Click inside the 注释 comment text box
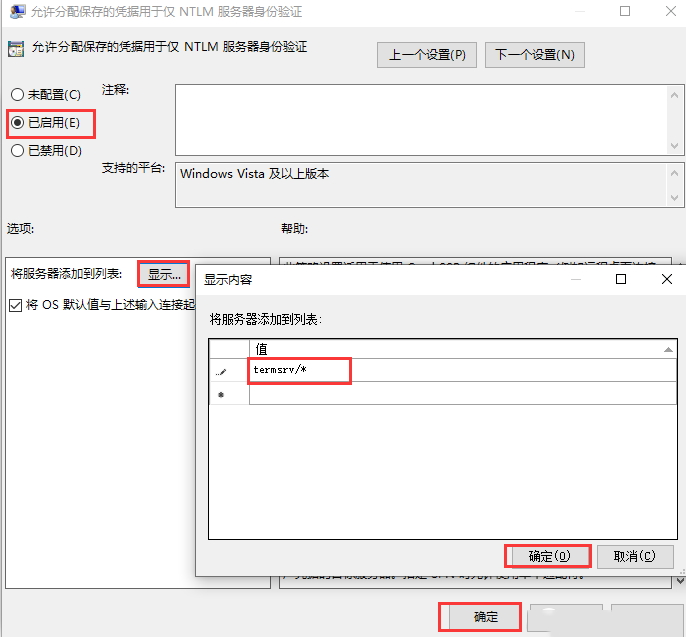This screenshot has width=686, height=637. click(x=422, y=120)
